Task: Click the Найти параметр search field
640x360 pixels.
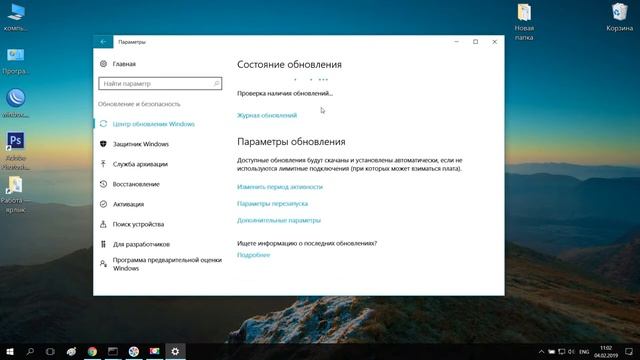Action: tap(160, 84)
